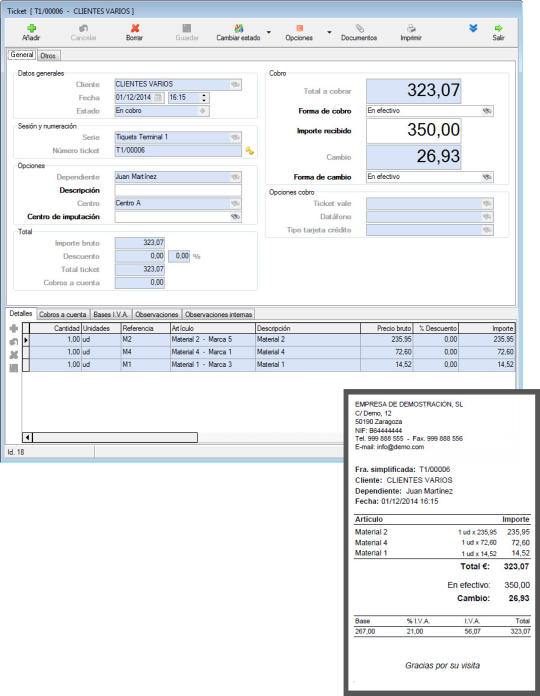Screen dimensions: 540x696
Task: Open Documentos paperclip toolbar item
Action: click(x=359, y=32)
